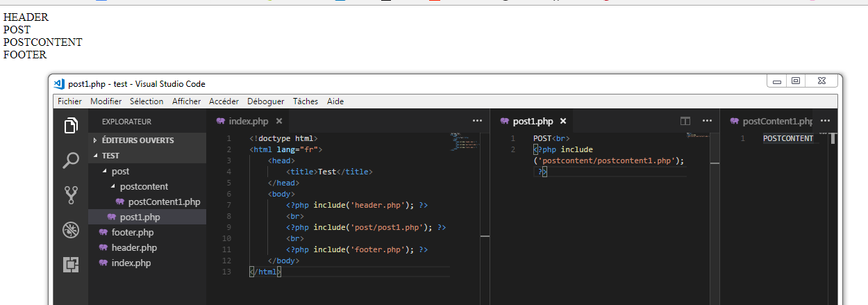Click POSTCONTENT text in the browser page
868x305 pixels.
pos(43,42)
